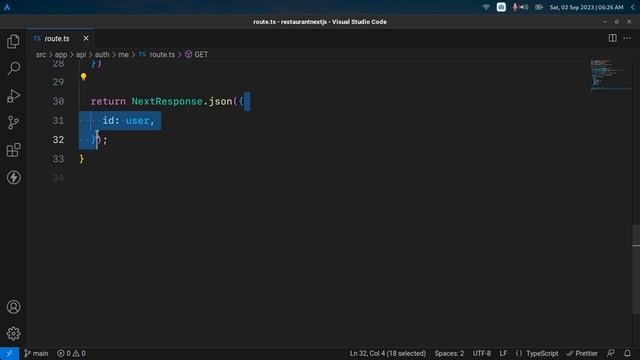Click the app breadcrumb segment
This screenshot has height=360, width=640.
pyautogui.click(x=61, y=55)
